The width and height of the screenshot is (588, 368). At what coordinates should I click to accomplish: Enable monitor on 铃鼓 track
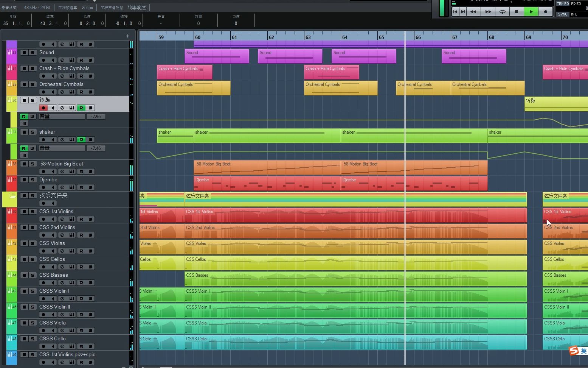point(53,108)
